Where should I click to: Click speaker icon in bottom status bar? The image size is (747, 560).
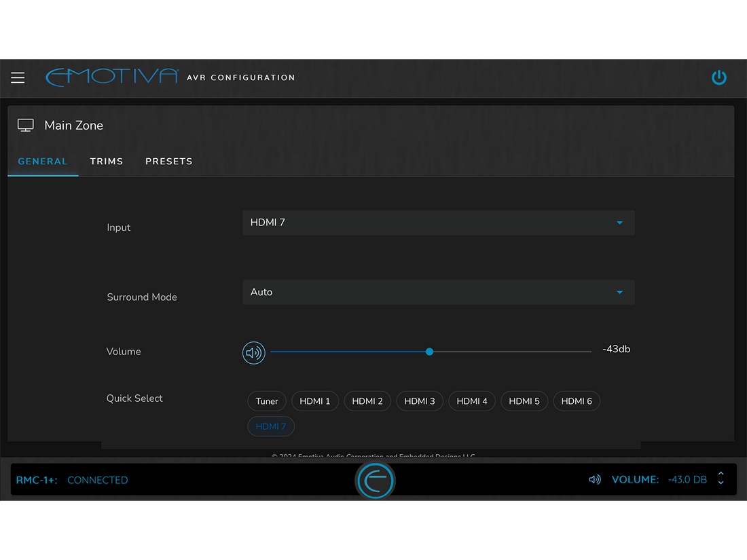click(x=595, y=480)
